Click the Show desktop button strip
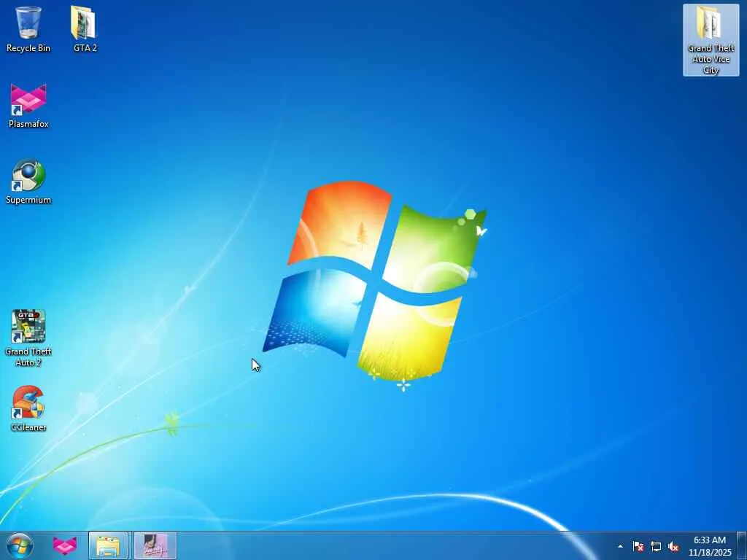 pos(742,545)
